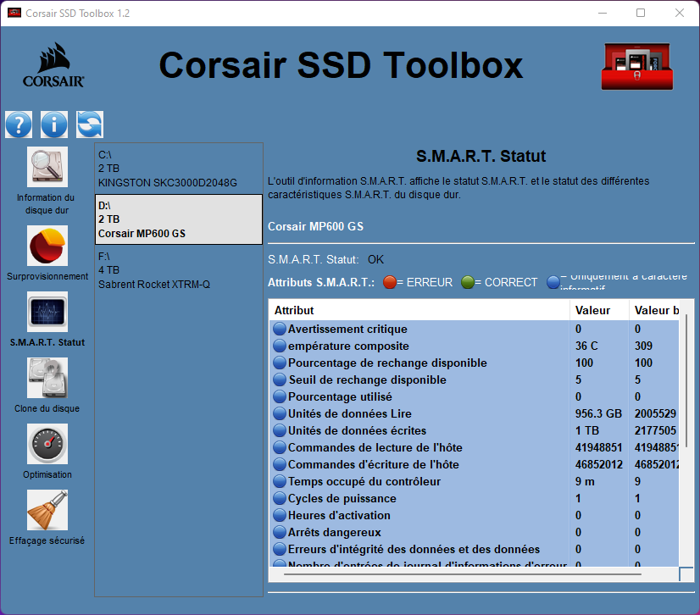This screenshot has width=700, height=615.
Task: Click Commandes d'écriture de l'hôte row
Action: click(474, 464)
